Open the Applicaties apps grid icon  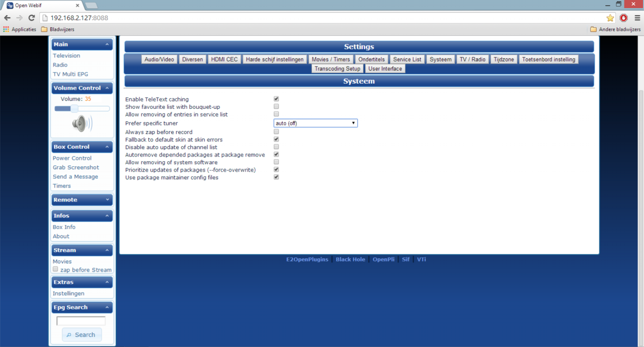pos(6,29)
